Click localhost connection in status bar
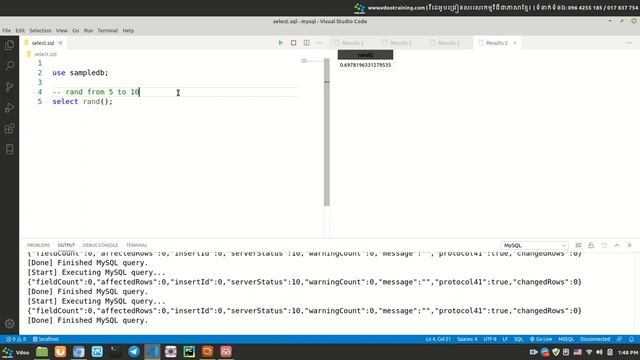640x360 pixels. 46,339
